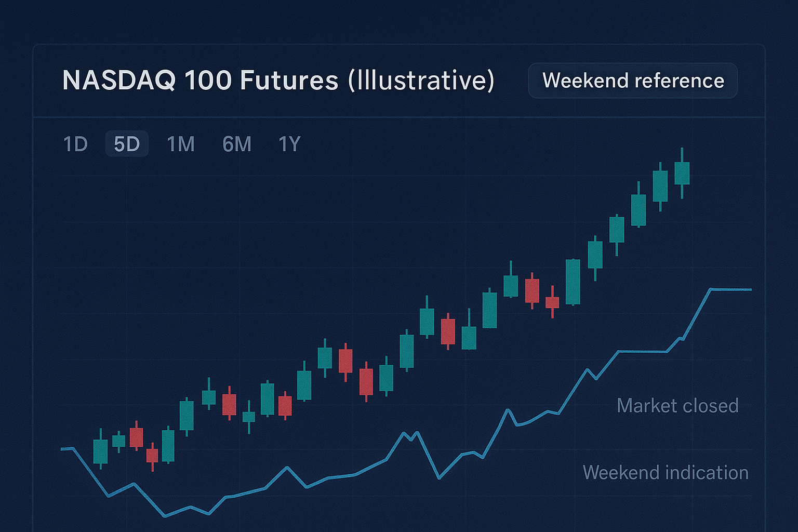Click the Market closed label
Image resolution: width=798 pixels, height=532 pixels.
(x=677, y=406)
